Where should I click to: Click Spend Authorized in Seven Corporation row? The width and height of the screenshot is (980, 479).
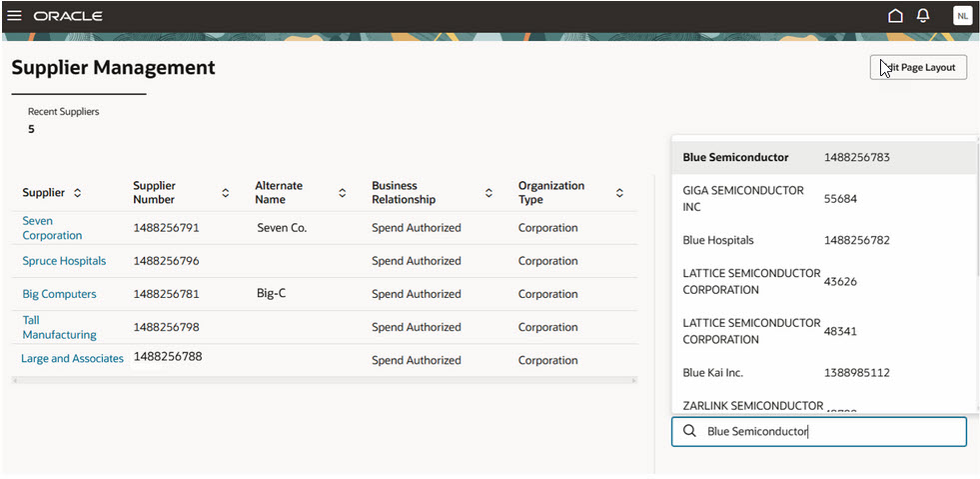pyautogui.click(x=417, y=228)
